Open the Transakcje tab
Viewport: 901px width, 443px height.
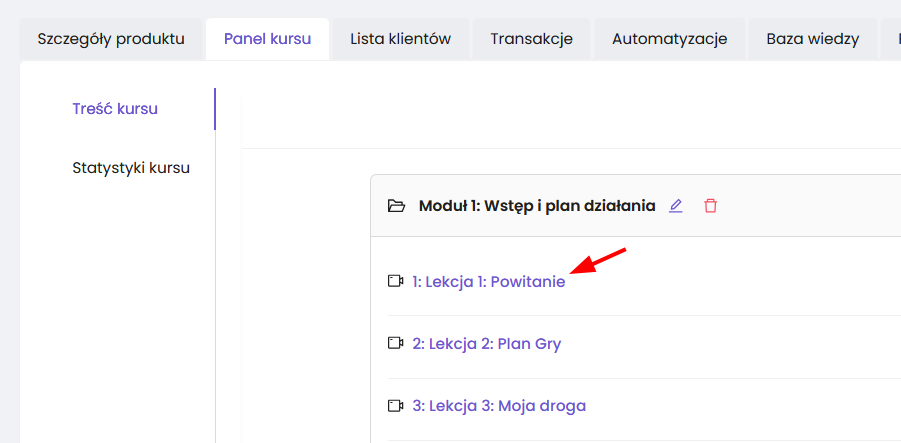pos(531,39)
